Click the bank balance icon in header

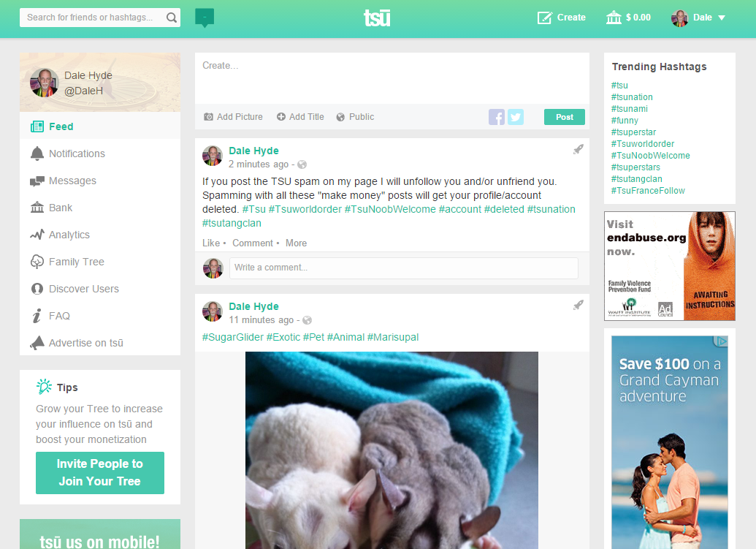point(614,18)
